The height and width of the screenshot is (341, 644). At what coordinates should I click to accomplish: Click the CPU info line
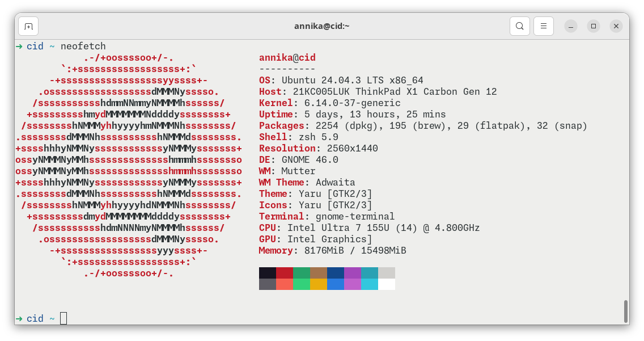[x=369, y=228]
